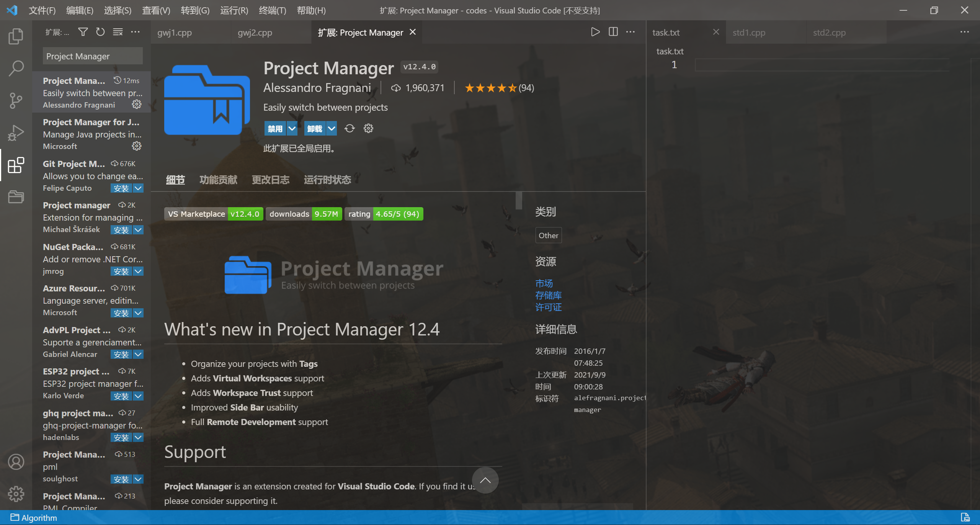Refresh the extensions list
The height and width of the screenshot is (525, 980).
(100, 32)
